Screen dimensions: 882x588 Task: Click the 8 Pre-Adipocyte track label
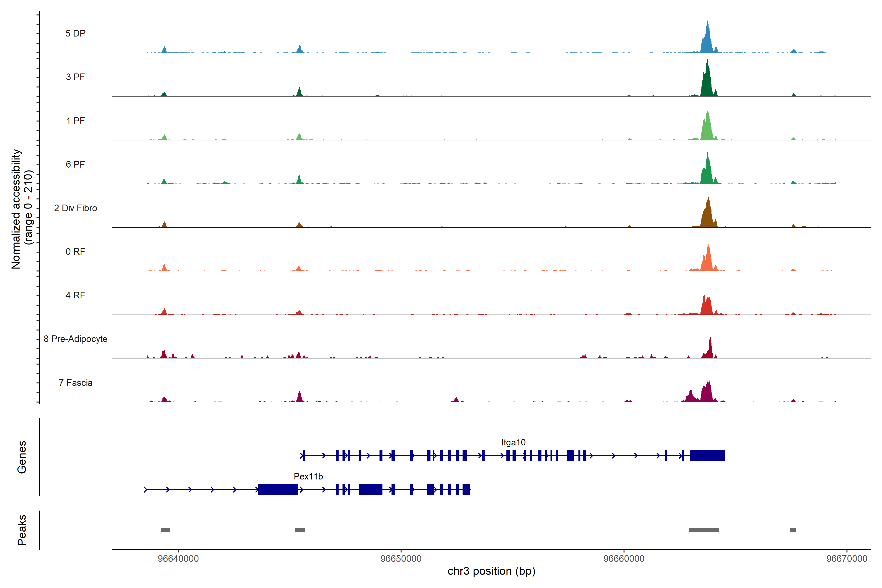tap(75, 339)
